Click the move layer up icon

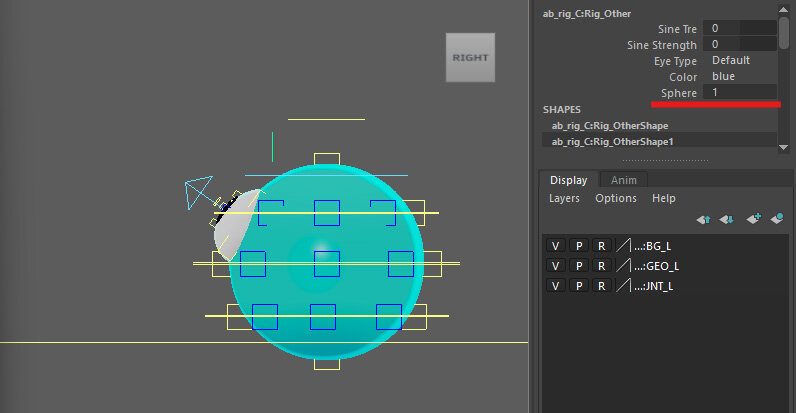click(x=704, y=218)
